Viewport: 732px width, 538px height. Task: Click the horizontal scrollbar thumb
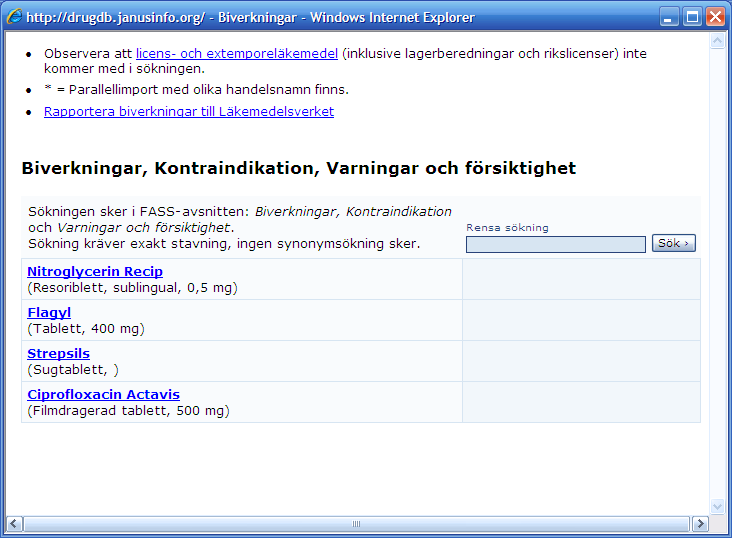(357, 524)
